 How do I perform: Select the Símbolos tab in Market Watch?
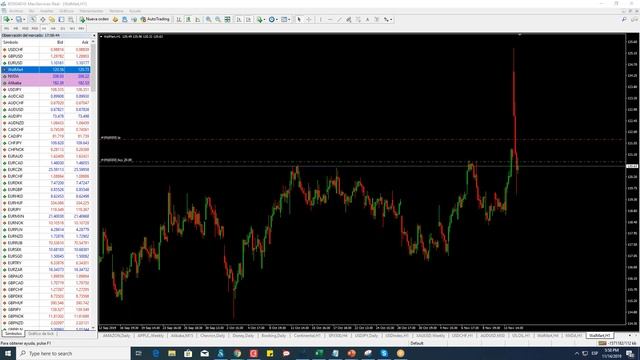coord(13,334)
